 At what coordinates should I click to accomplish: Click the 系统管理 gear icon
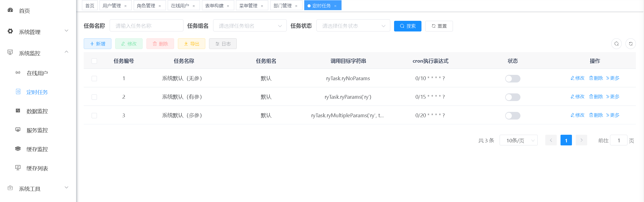(x=10, y=31)
